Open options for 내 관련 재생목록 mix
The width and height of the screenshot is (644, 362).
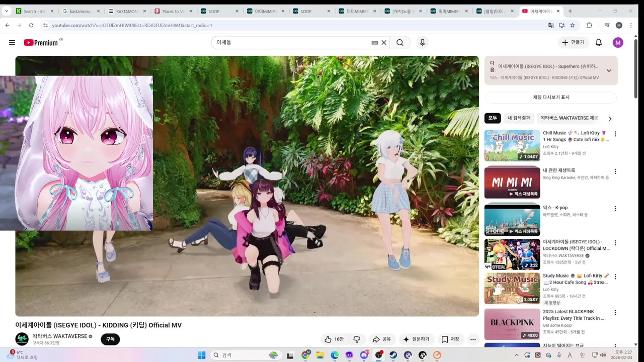[x=615, y=171]
